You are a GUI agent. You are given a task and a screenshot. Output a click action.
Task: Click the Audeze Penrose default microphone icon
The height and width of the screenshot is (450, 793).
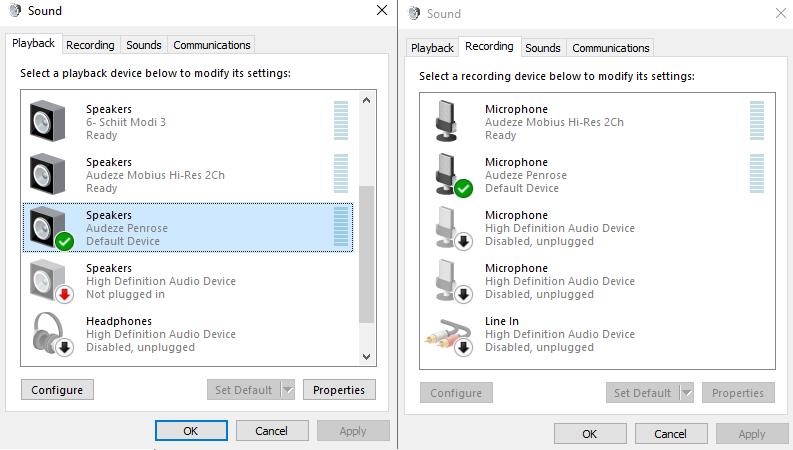[453, 175]
